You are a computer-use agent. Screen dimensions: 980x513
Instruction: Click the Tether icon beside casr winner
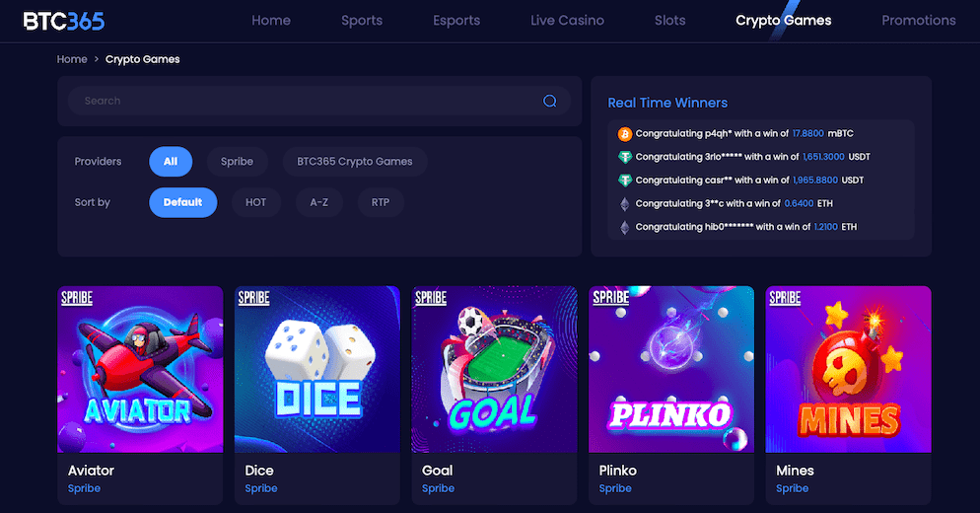[x=624, y=181]
